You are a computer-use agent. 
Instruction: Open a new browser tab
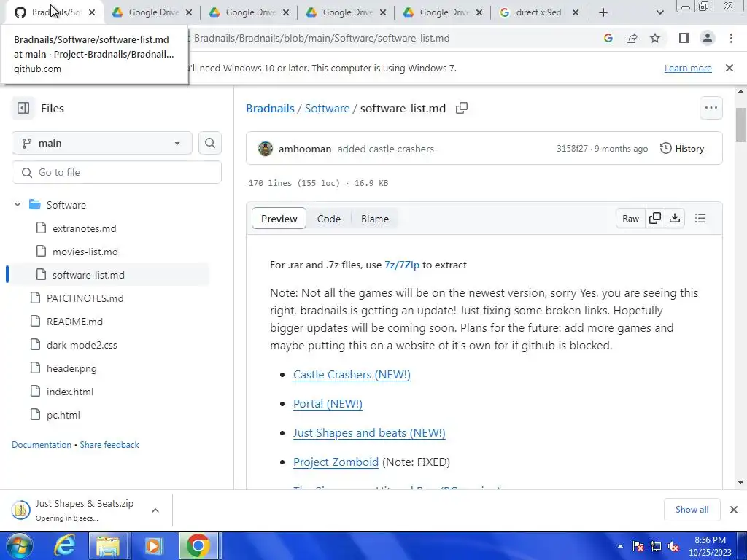tap(603, 13)
